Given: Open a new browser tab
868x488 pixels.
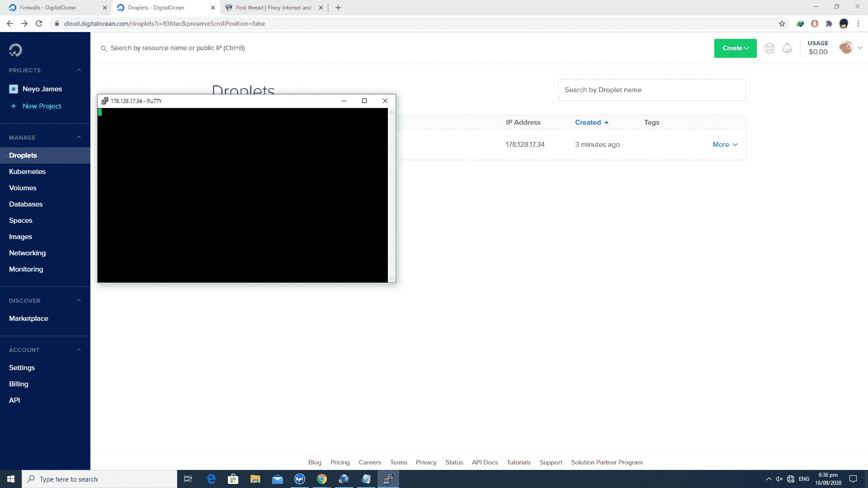Looking at the screenshot, I should 338,8.
